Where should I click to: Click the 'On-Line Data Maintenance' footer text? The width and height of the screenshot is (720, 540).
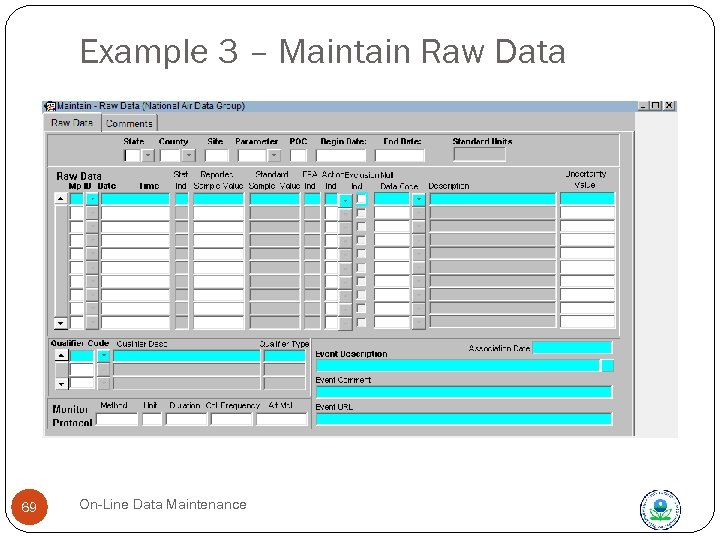(x=163, y=505)
